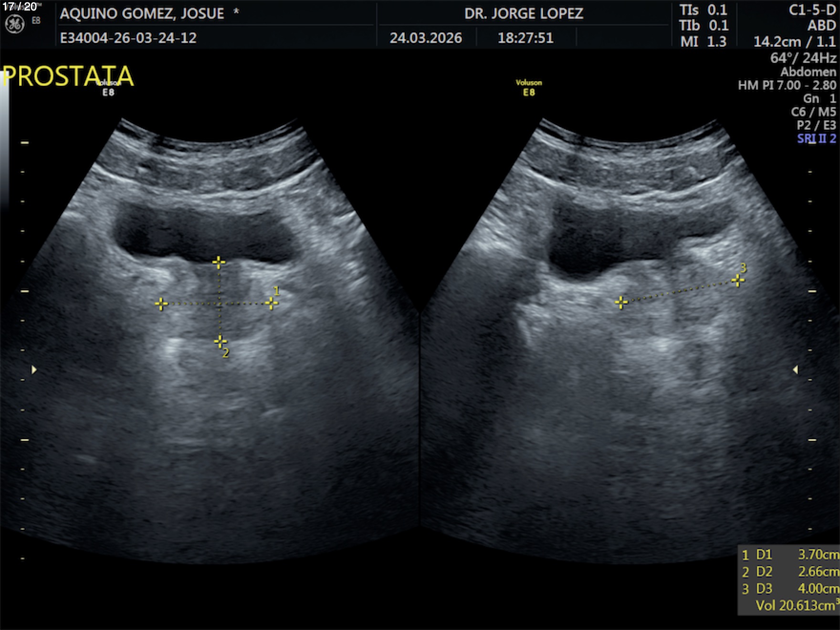Click the focal zone arrow on right image
Screen dimensions: 840x630
tap(795, 370)
